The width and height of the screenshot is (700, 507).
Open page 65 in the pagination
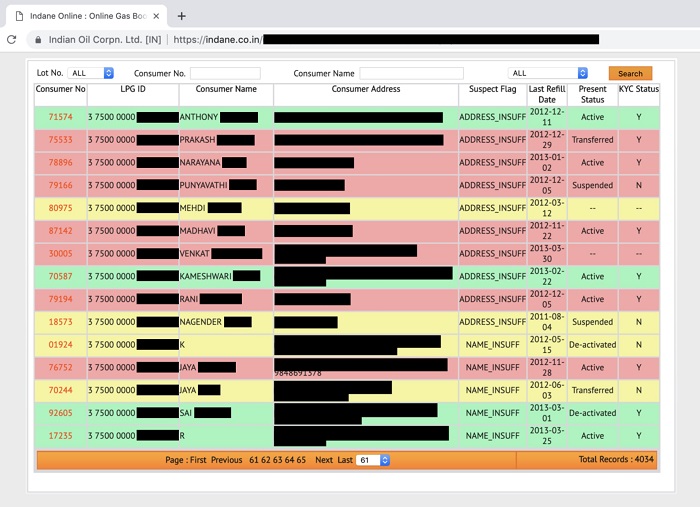tap(301, 460)
